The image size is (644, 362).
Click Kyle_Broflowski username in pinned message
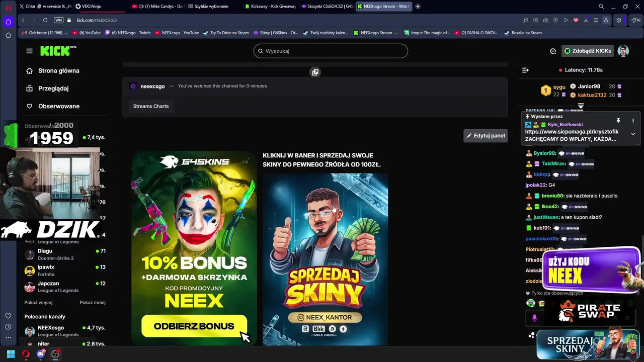(565, 125)
